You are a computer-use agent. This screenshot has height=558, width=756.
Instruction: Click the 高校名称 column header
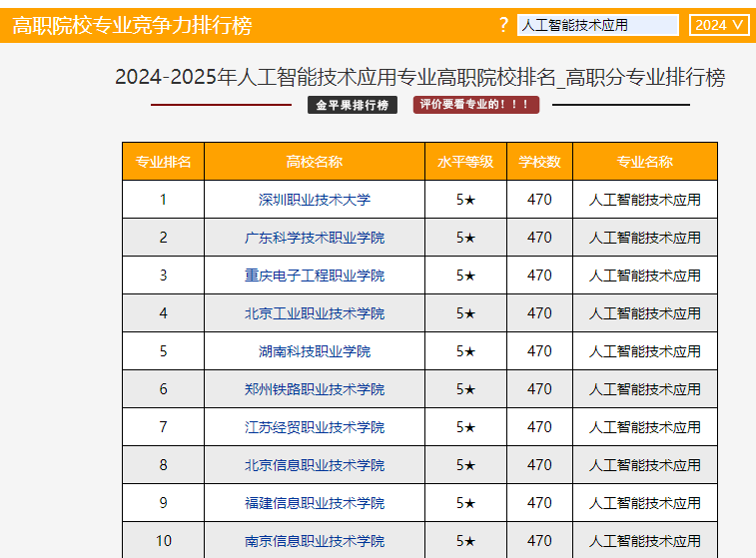314,162
